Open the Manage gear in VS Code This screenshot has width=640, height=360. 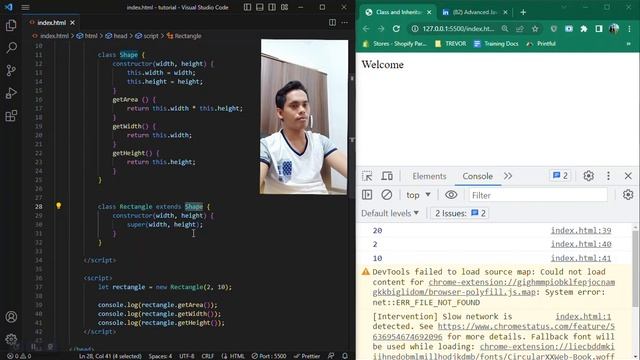coord(11,339)
